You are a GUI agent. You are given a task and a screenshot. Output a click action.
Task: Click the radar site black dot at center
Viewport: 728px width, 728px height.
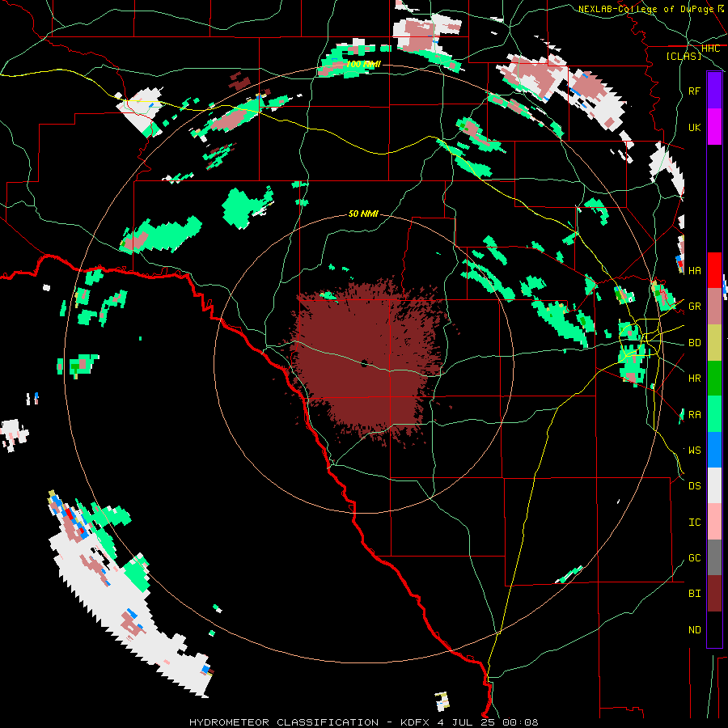pos(364,363)
